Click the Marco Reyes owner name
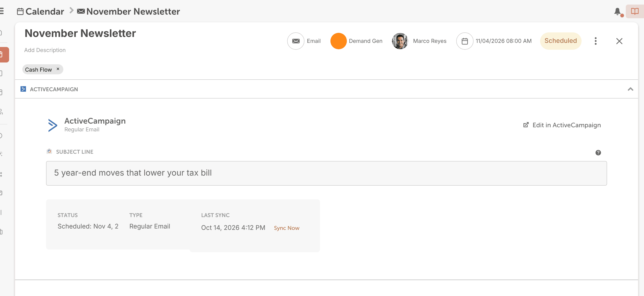The width and height of the screenshot is (644, 296). click(x=430, y=41)
